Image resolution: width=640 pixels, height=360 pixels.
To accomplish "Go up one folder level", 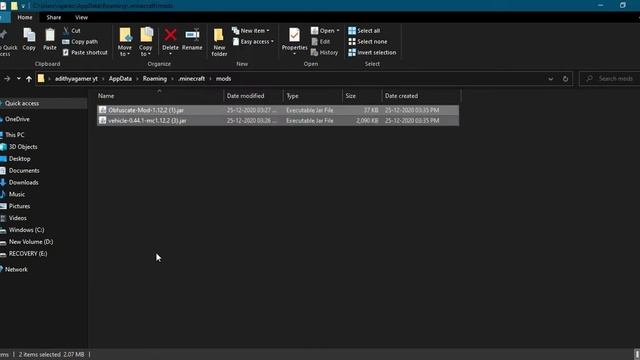I will [29, 79].
